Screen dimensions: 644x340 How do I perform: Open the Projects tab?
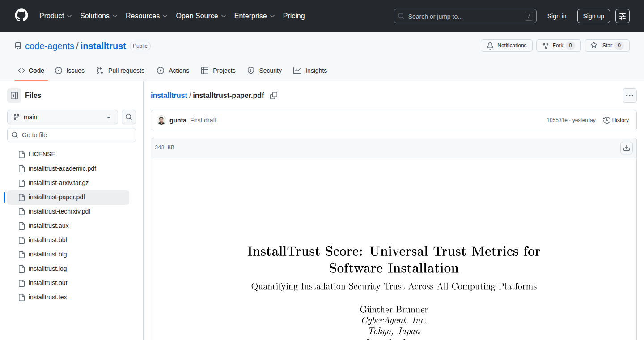coord(218,71)
